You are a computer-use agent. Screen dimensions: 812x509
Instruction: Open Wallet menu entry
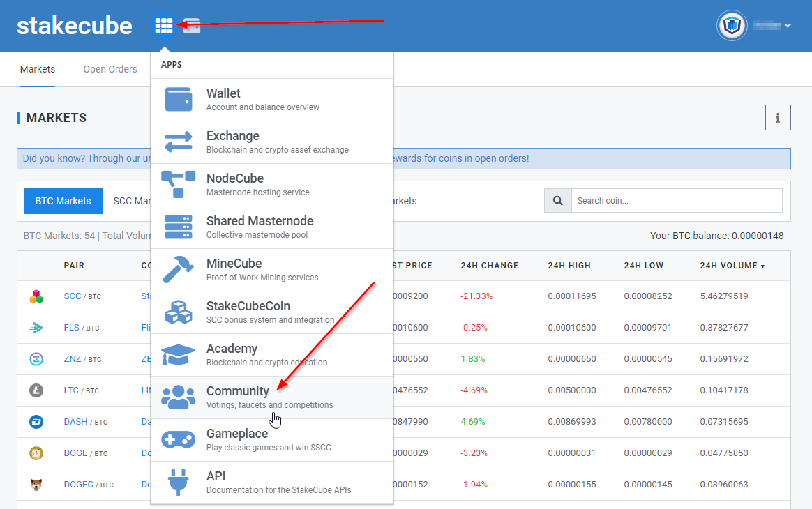click(x=272, y=100)
